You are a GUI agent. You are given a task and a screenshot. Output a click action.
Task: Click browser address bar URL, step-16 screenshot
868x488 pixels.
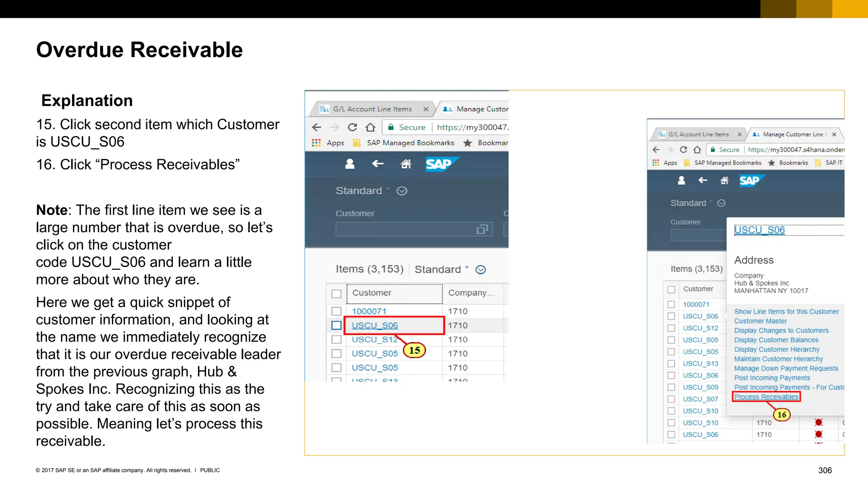click(796, 150)
